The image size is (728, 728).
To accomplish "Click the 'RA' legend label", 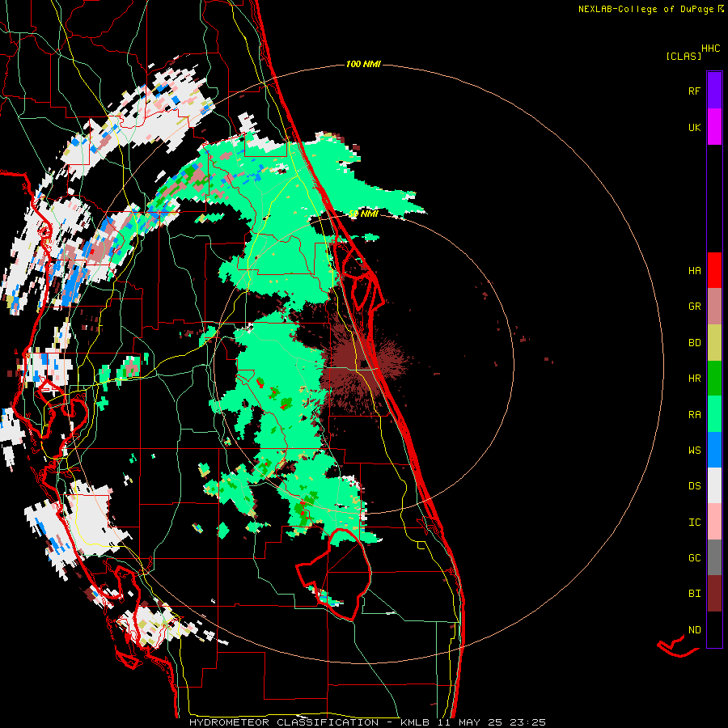I will point(694,415).
